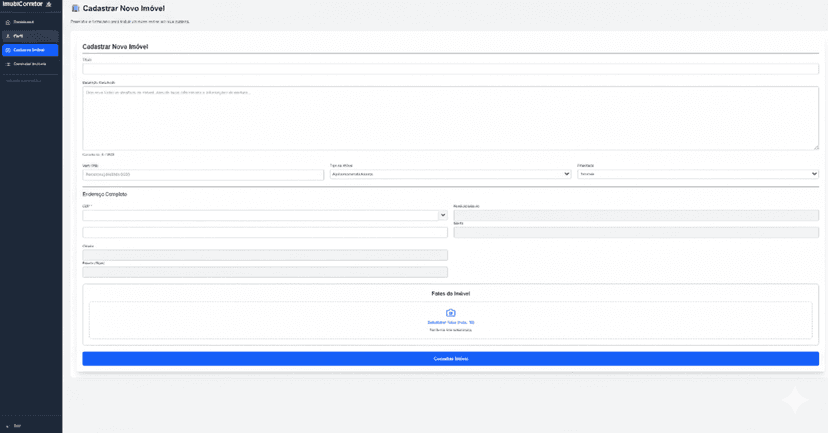Click the Cadastrar Imóvel sidebar icon

tap(8, 50)
